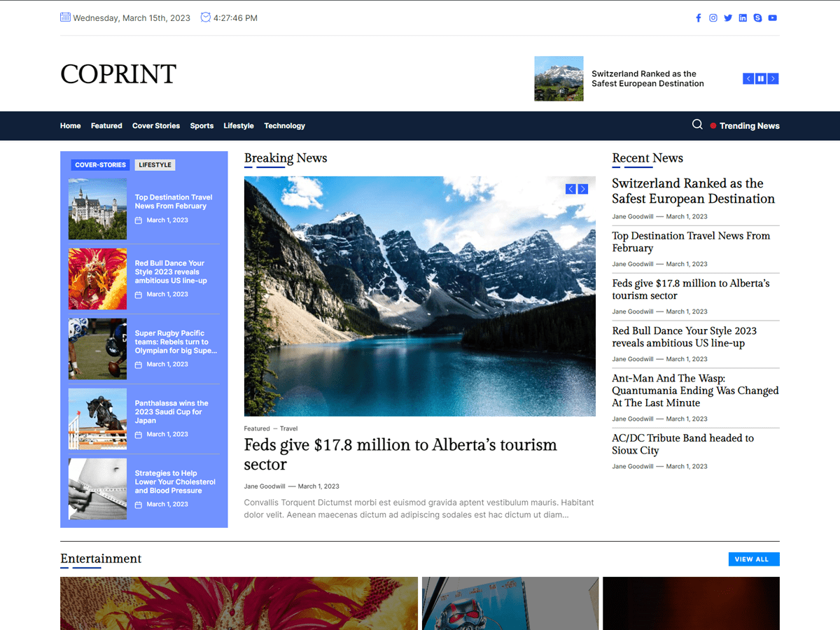The width and height of the screenshot is (840, 630).
Task: Pause the header news ticker
Action: click(x=760, y=79)
